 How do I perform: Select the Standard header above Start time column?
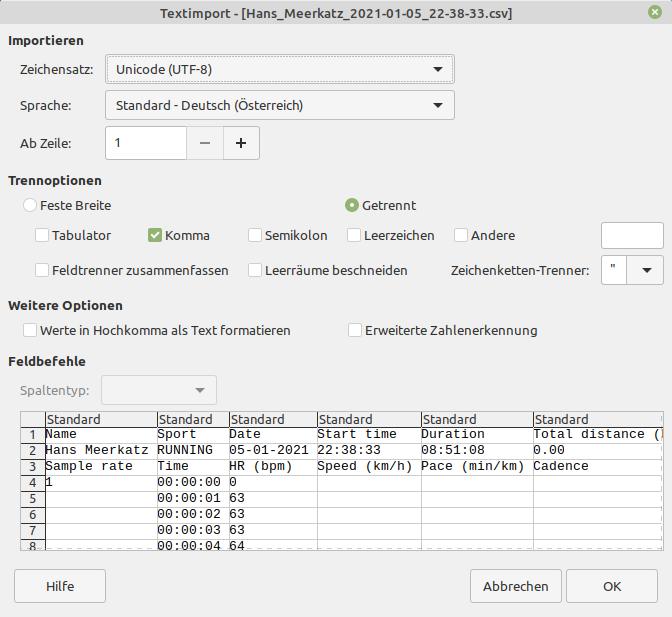[369, 419]
